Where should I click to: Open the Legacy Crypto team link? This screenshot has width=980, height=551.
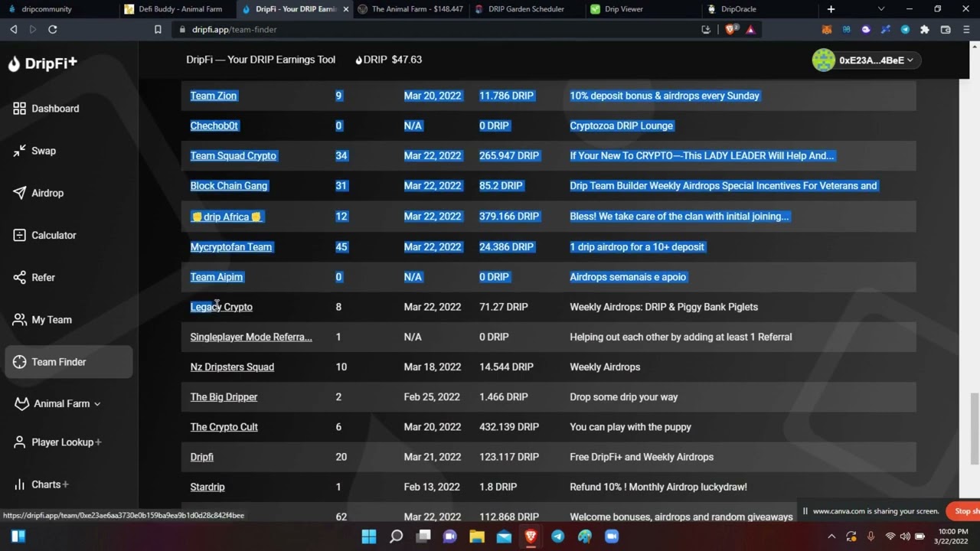pyautogui.click(x=221, y=307)
